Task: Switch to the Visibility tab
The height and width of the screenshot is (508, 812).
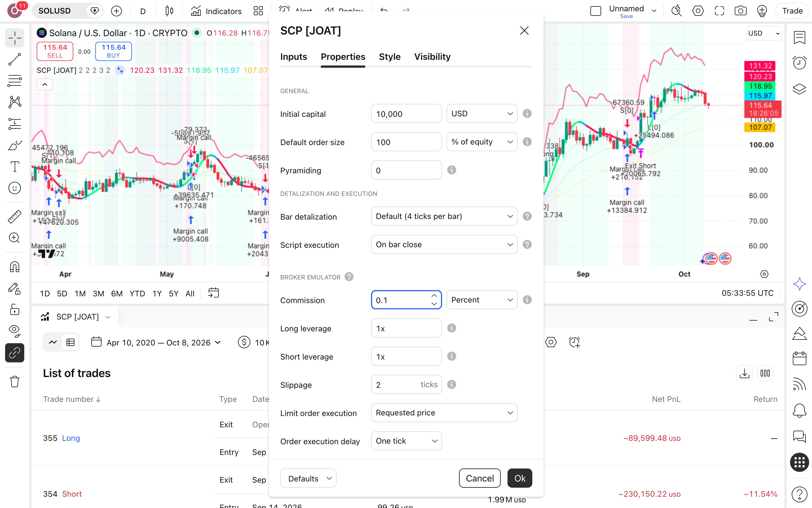Action: click(x=432, y=57)
